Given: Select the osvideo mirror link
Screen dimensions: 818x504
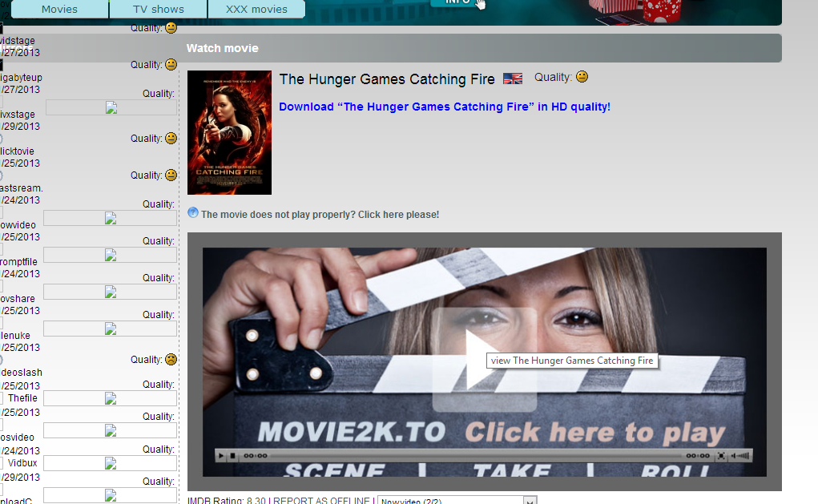Looking at the screenshot, I should 17,437.
